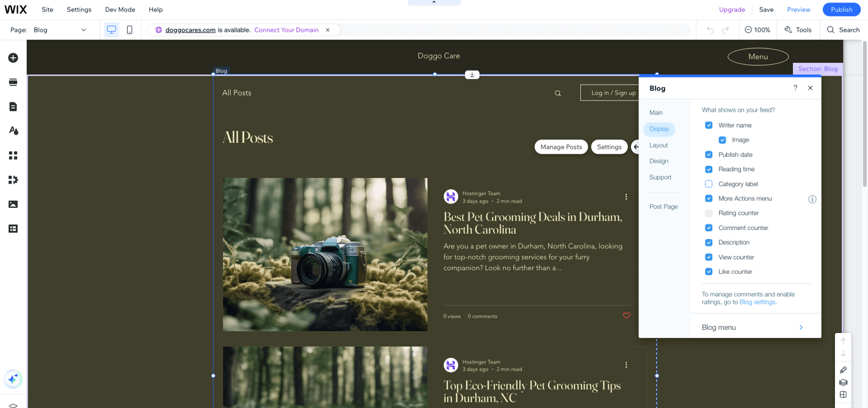
Task: Open the Media manager from the sidebar
Action: pos(13,203)
